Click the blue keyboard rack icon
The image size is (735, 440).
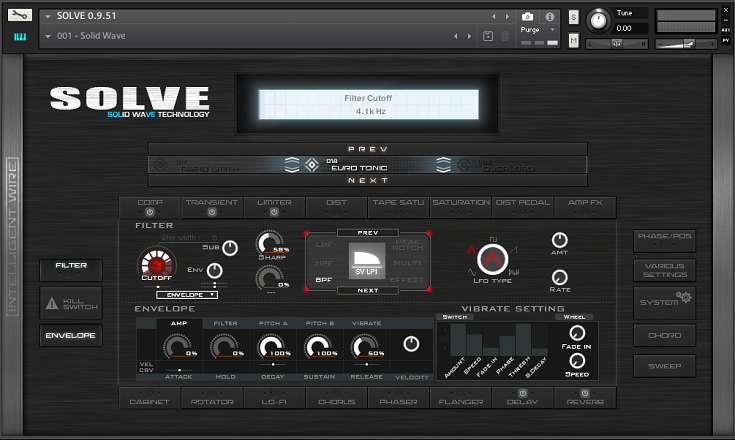[x=20, y=37]
